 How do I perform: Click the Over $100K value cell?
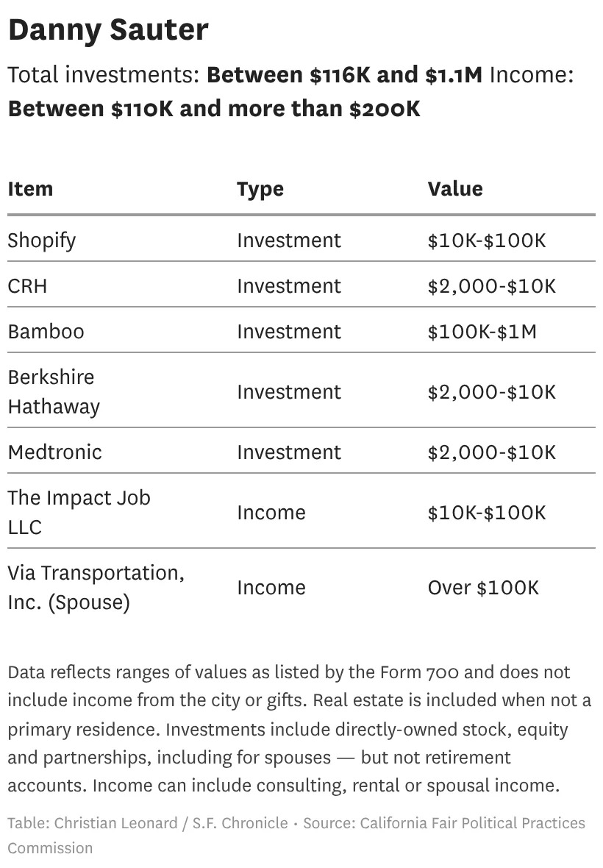pos(483,587)
